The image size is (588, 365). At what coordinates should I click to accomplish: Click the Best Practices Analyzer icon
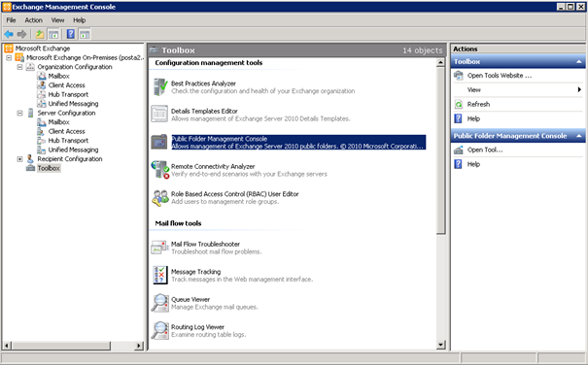pyautogui.click(x=160, y=87)
